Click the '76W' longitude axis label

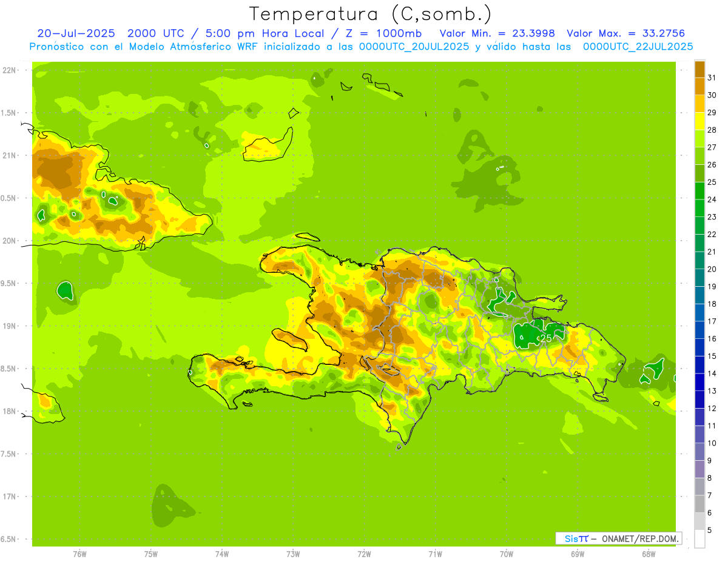click(79, 554)
